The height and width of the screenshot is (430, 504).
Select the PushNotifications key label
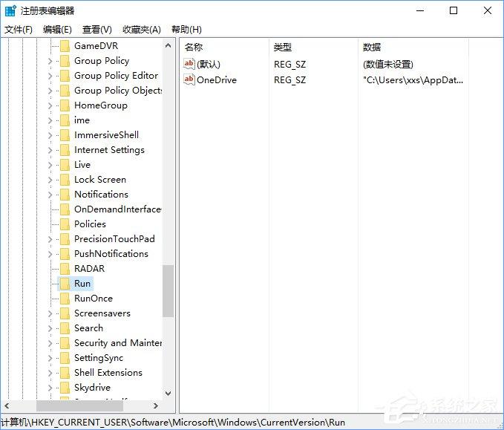coord(111,254)
